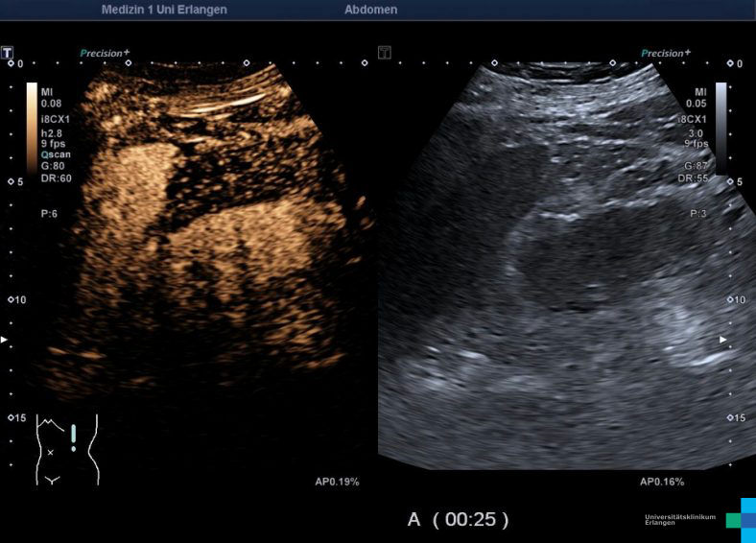Image resolution: width=756 pixels, height=543 pixels.
Task: Click right Precision+ label above B-mode image
Action: pyautogui.click(x=665, y=54)
